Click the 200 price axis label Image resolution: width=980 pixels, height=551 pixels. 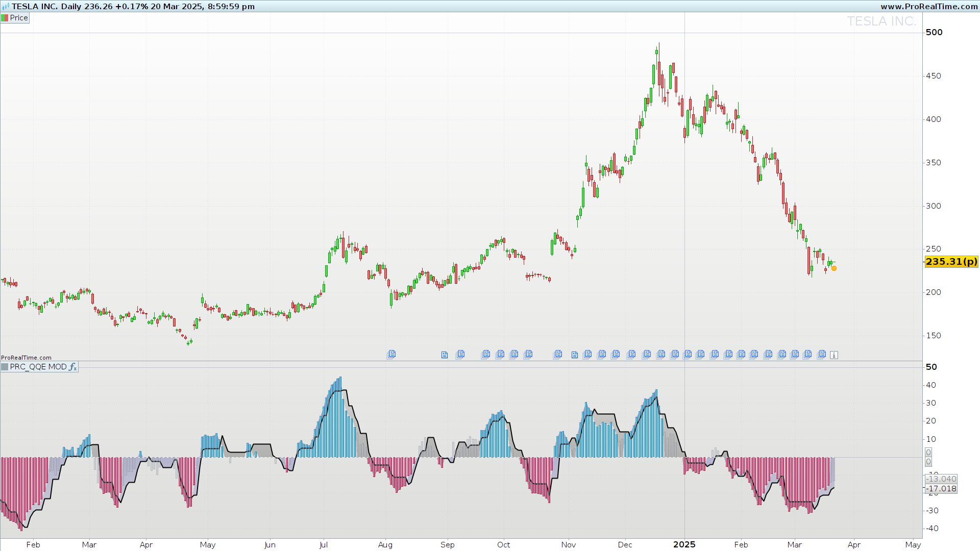click(x=934, y=292)
